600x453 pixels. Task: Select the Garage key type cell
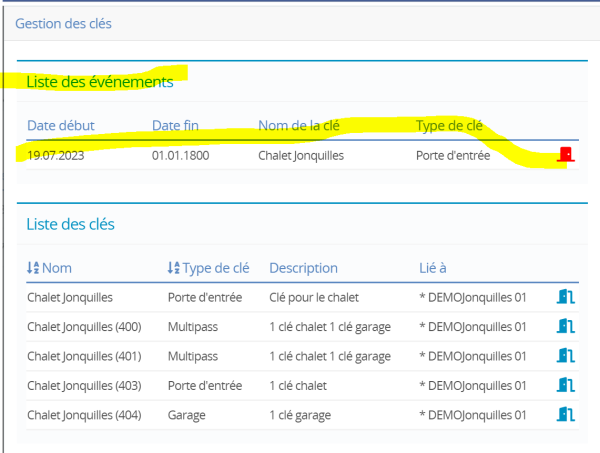point(187,415)
